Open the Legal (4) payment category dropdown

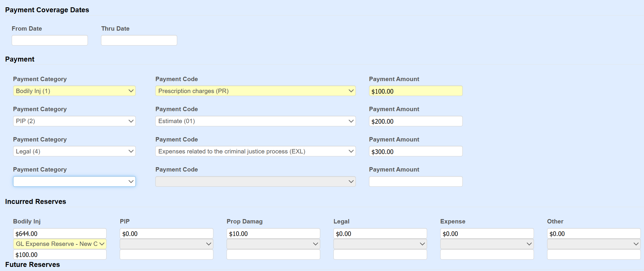click(x=74, y=151)
